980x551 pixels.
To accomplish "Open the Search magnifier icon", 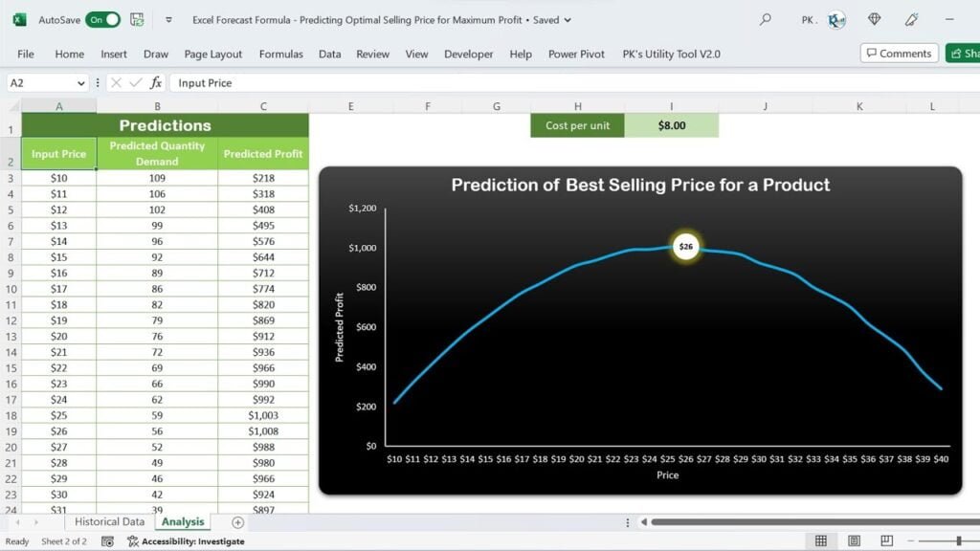I will coord(765,19).
